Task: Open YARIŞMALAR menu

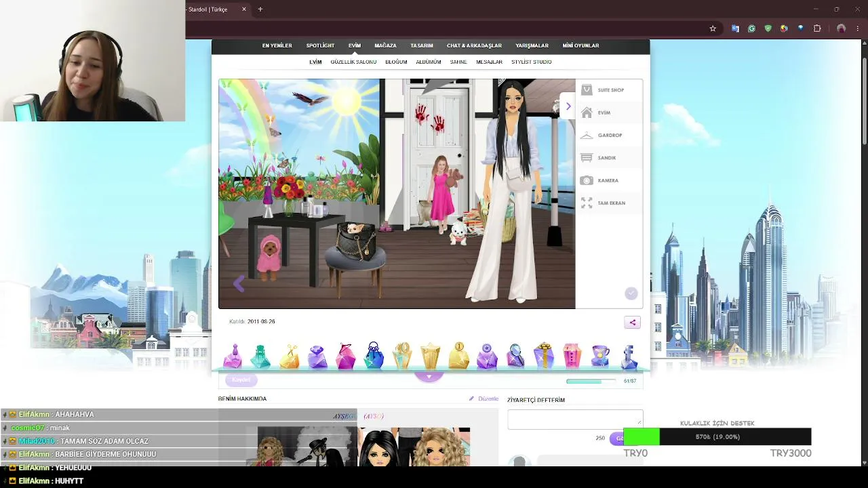Action: click(x=532, y=45)
